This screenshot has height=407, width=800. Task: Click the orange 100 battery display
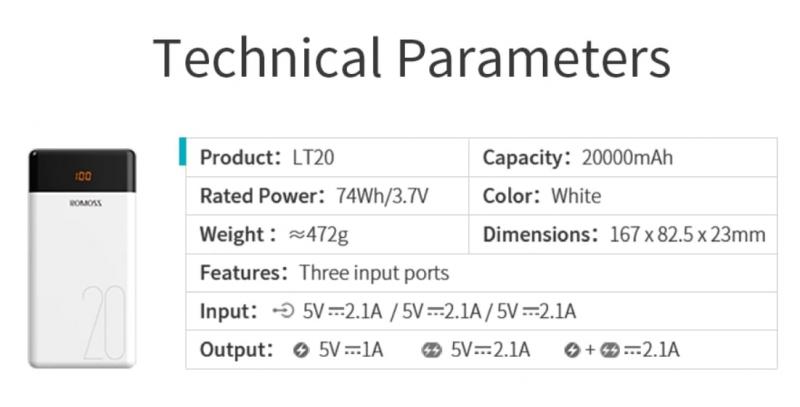[83, 176]
